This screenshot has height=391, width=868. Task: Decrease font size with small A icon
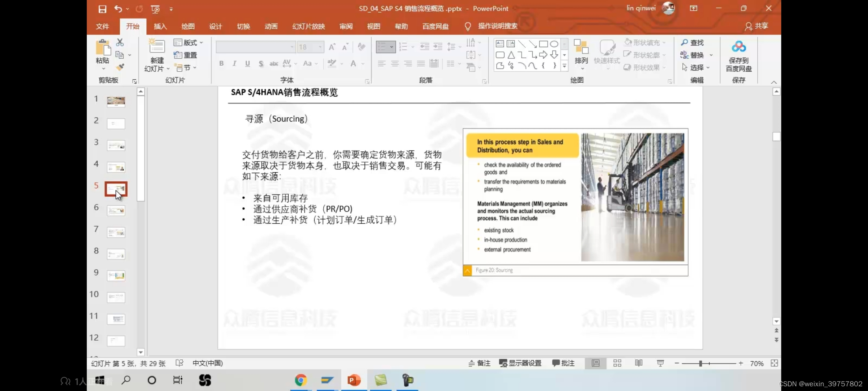pyautogui.click(x=345, y=47)
